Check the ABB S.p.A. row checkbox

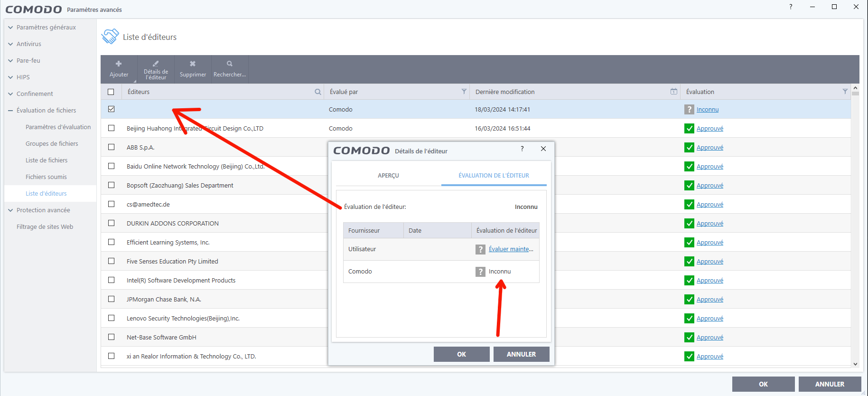coord(111,147)
